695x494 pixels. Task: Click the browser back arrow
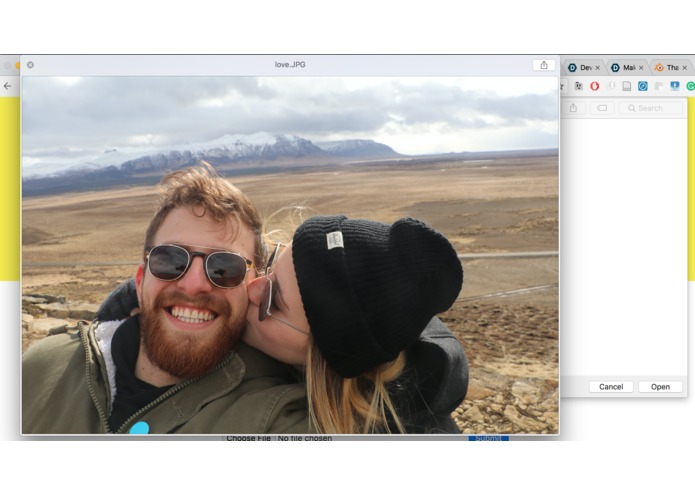tap(8, 86)
